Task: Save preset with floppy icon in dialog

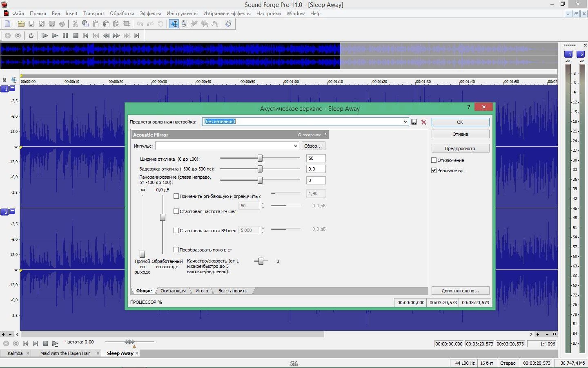Action: (414, 122)
